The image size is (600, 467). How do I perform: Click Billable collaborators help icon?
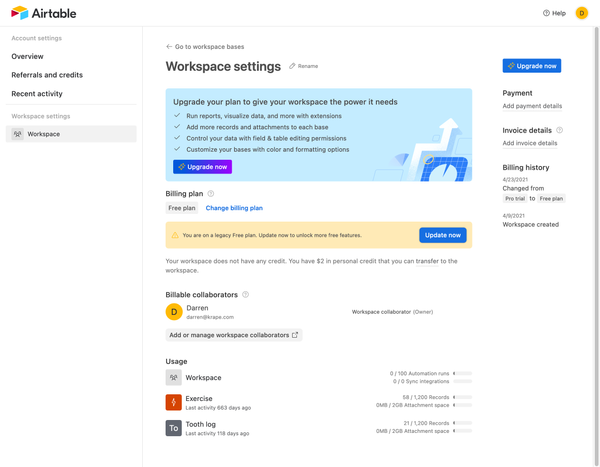pos(246,295)
